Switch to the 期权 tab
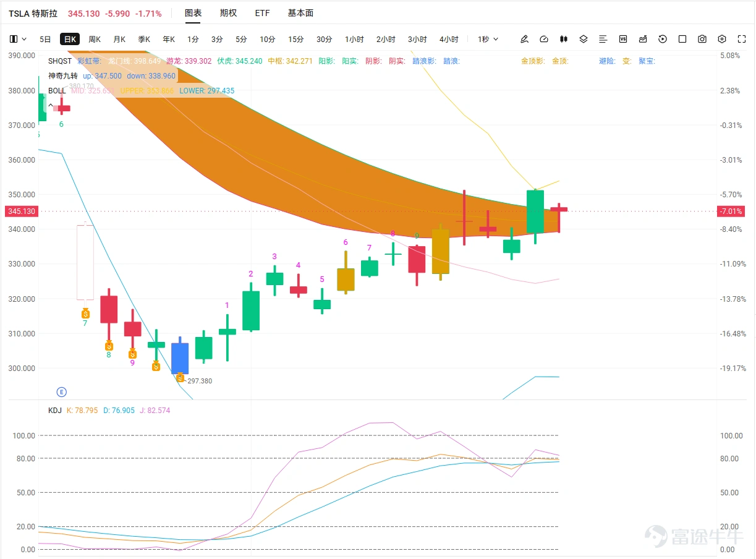Viewport: 756px width, 559px height. click(228, 13)
